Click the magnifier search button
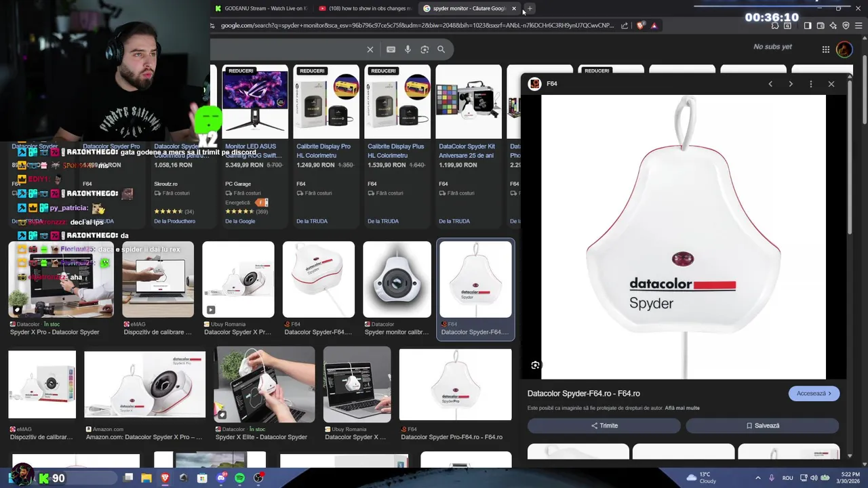Viewport: 868px width, 488px height. click(x=441, y=49)
